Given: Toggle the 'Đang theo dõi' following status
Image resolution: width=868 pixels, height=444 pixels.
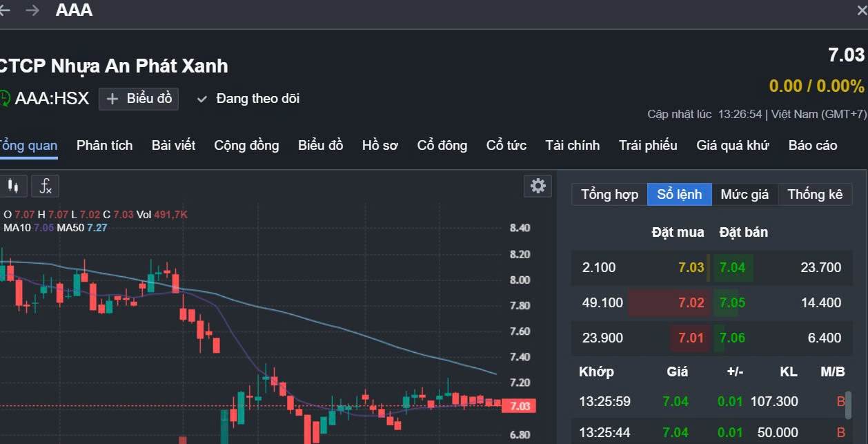Looking at the screenshot, I should (x=248, y=99).
